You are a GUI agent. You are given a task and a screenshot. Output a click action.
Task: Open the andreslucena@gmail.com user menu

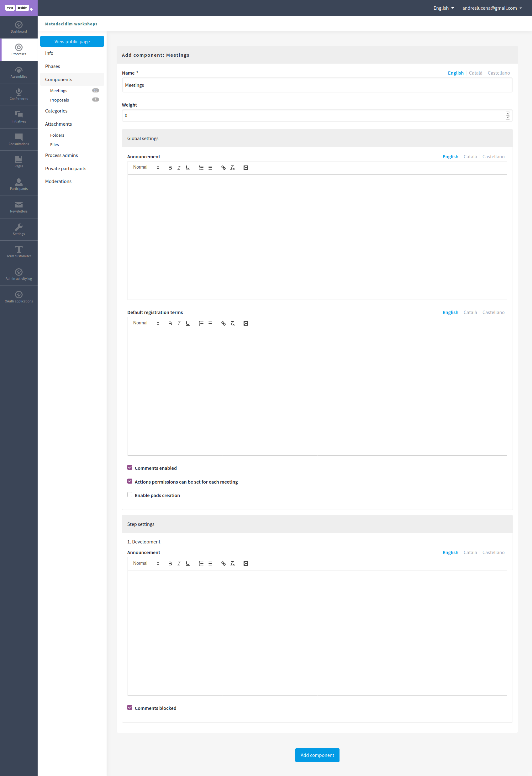492,8
